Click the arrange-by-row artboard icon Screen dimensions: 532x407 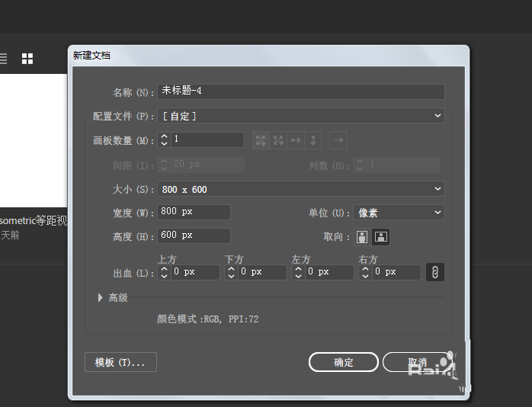tap(296, 140)
